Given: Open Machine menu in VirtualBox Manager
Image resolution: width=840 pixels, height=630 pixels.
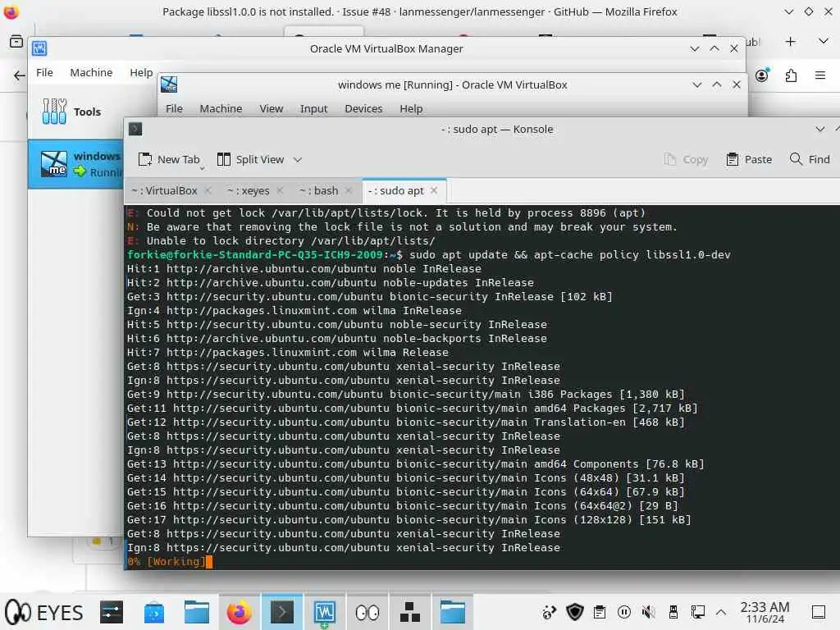Looking at the screenshot, I should (x=91, y=72).
